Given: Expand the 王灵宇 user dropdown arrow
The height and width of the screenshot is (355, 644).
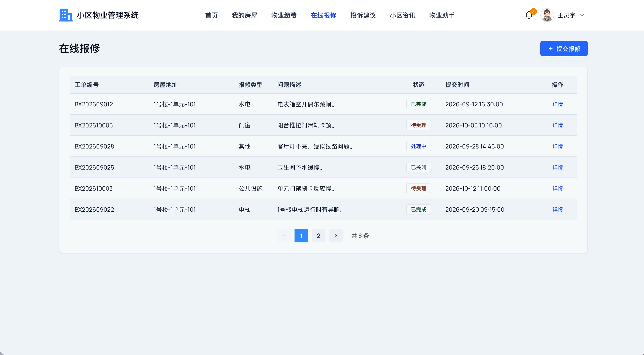Looking at the screenshot, I should click(582, 15).
